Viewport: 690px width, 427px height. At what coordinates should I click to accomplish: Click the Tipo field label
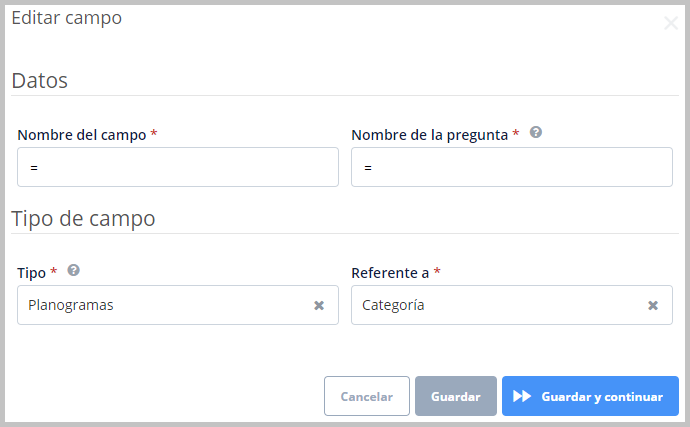tap(31, 273)
